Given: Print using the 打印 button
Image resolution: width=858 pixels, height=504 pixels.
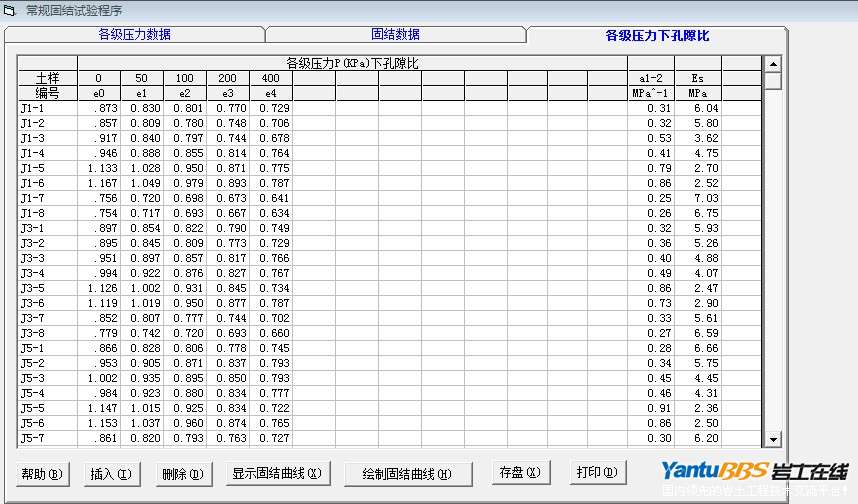Looking at the screenshot, I should coord(596,472).
